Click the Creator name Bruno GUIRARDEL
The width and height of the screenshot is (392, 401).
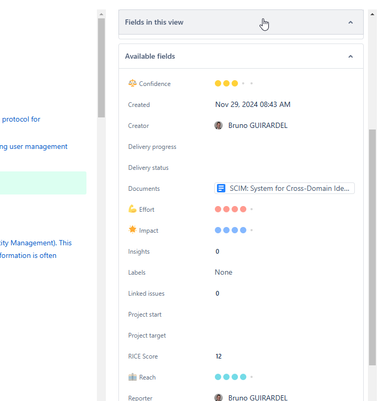[258, 125]
